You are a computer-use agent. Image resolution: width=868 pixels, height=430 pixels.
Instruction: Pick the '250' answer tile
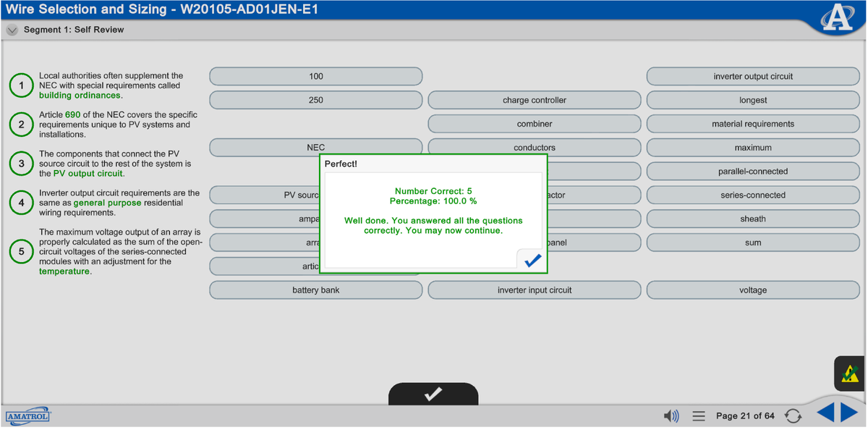pyautogui.click(x=316, y=100)
